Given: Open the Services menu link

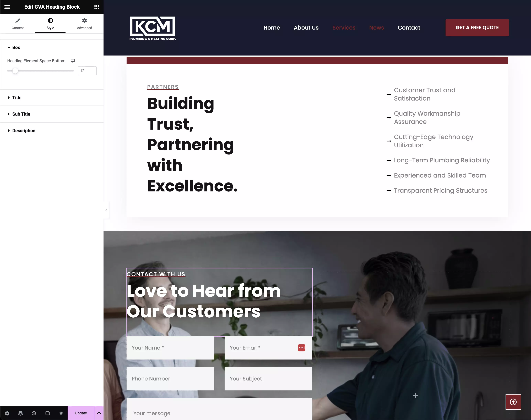Looking at the screenshot, I should (344, 28).
